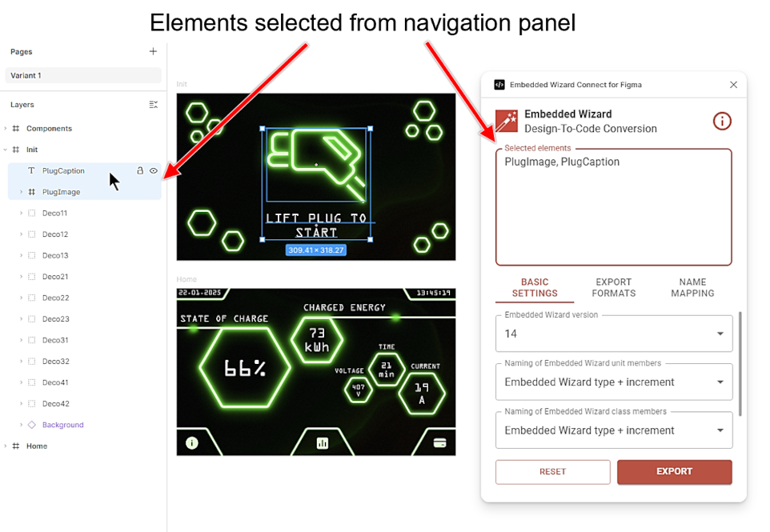Click the lock icon on PlugCaption layer
The width and height of the screenshot is (770, 532).
click(140, 170)
